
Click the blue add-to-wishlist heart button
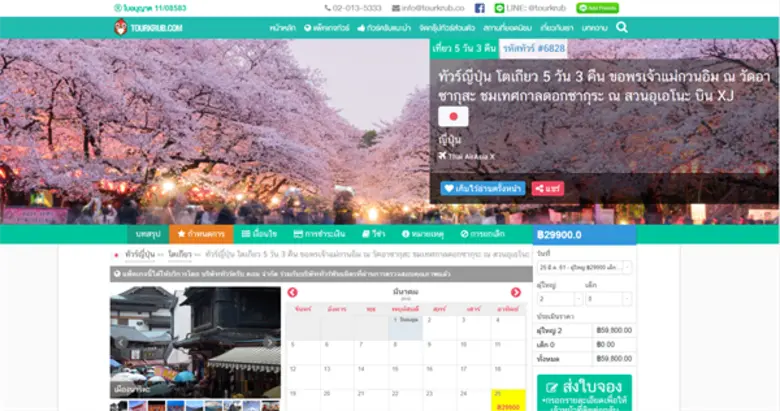(x=482, y=188)
